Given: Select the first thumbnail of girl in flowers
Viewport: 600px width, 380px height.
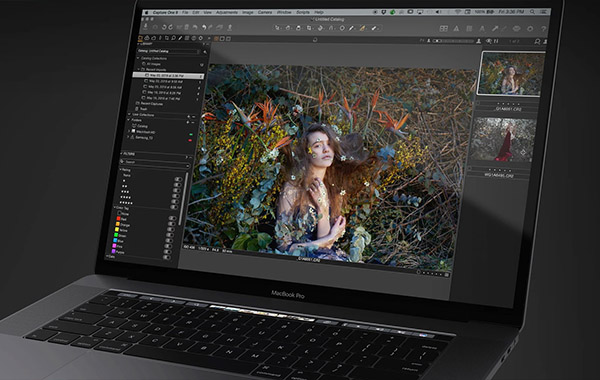Looking at the screenshot, I should 512,73.
